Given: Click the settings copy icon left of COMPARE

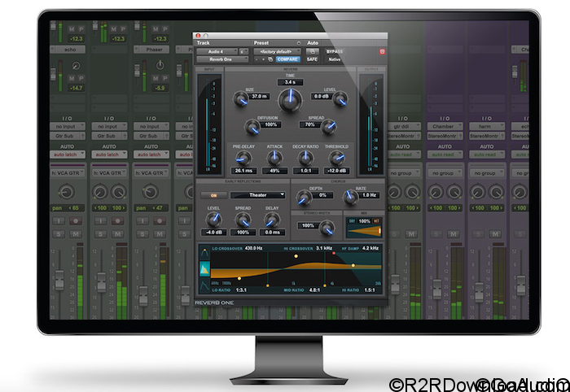Looking at the screenshot, I should coord(270,59).
